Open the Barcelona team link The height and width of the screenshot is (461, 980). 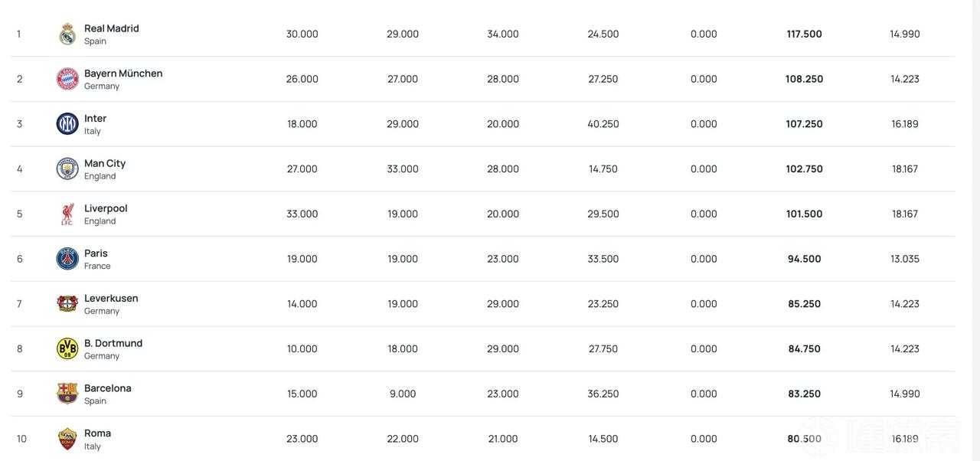pyautogui.click(x=108, y=388)
